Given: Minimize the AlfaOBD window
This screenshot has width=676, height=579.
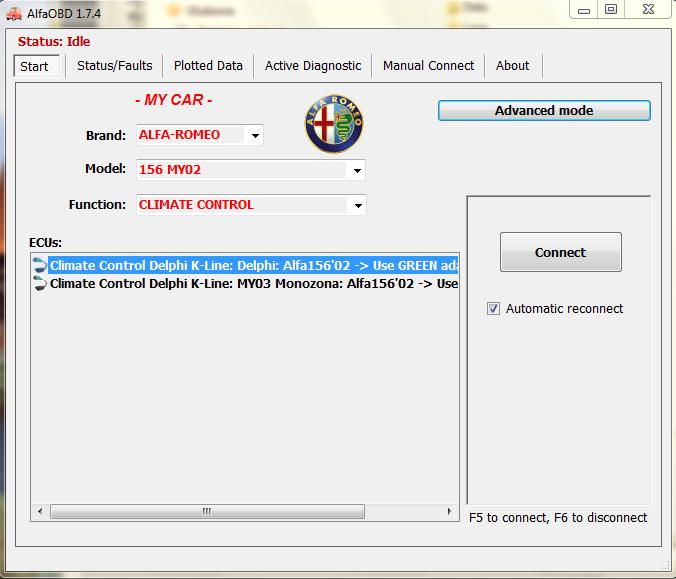Looking at the screenshot, I should pyautogui.click(x=584, y=9).
